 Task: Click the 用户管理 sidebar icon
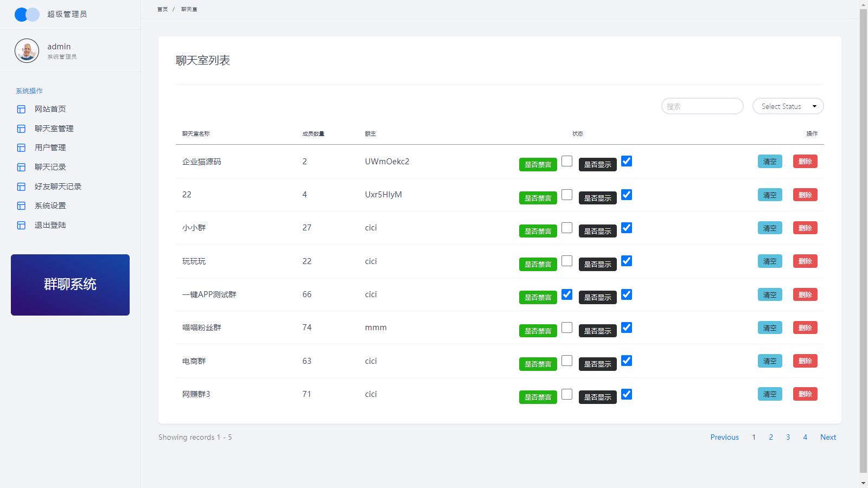tap(21, 147)
